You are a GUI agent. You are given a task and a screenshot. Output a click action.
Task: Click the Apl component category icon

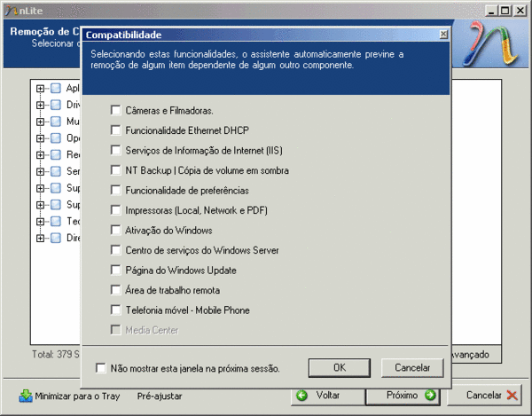pyautogui.click(x=56, y=88)
